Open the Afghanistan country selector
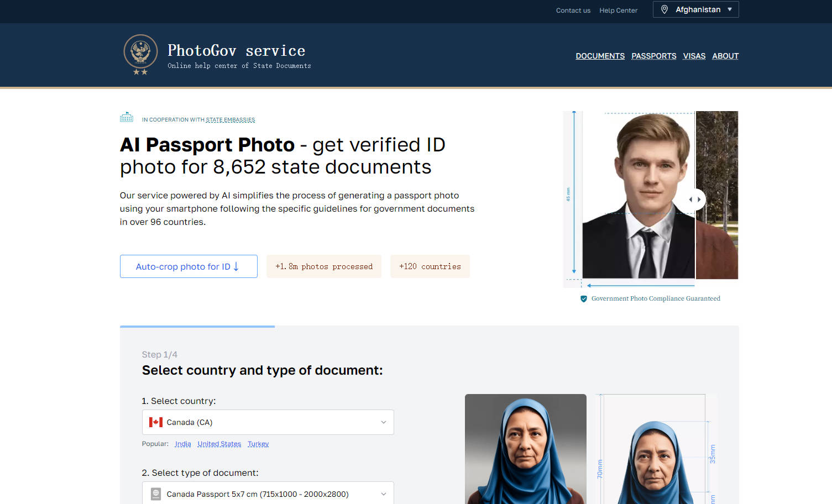The height and width of the screenshot is (504, 832). click(695, 9)
